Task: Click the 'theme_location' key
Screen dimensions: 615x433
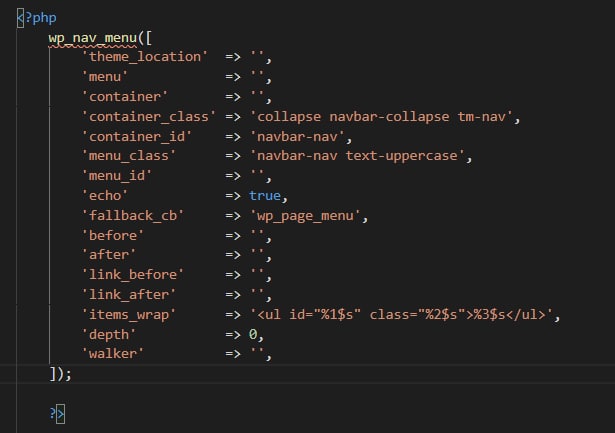Action: (145, 57)
